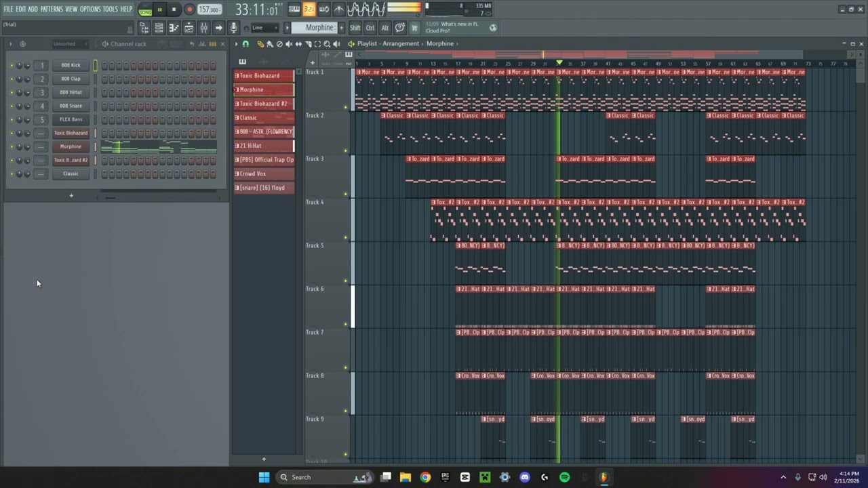This screenshot has height=488, width=868.
Task: Open the PATTERNS menu
Action: click(x=52, y=9)
